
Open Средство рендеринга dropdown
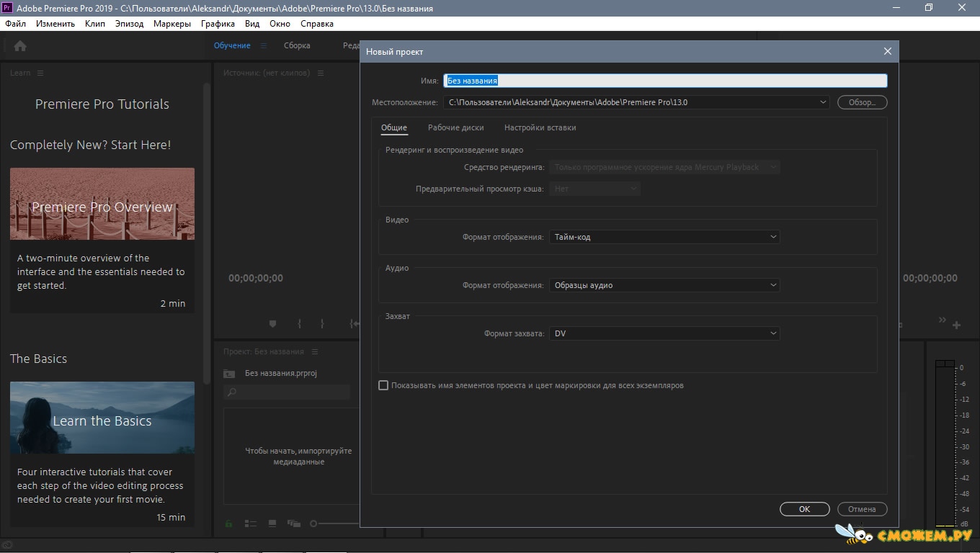664,167
